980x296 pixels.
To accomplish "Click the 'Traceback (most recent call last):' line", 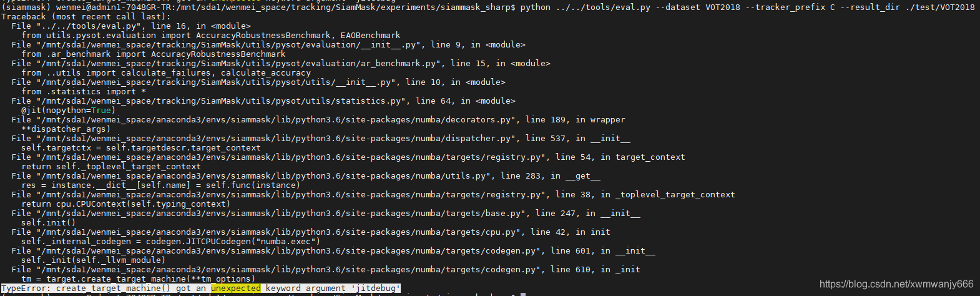I will tap(86, 16).
